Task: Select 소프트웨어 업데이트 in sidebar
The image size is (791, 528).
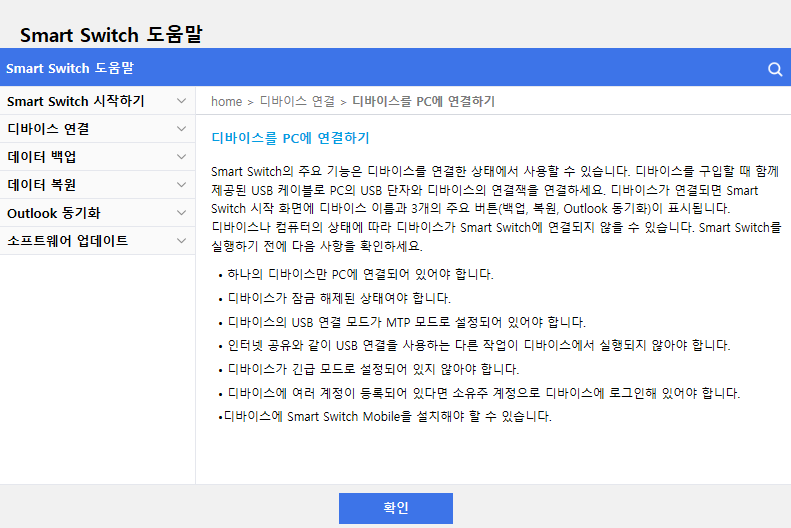Action: [x=97, y=241]
